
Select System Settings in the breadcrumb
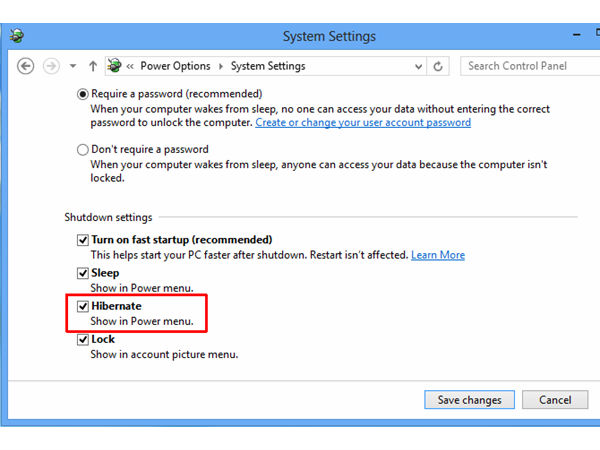tap(267, 66)
